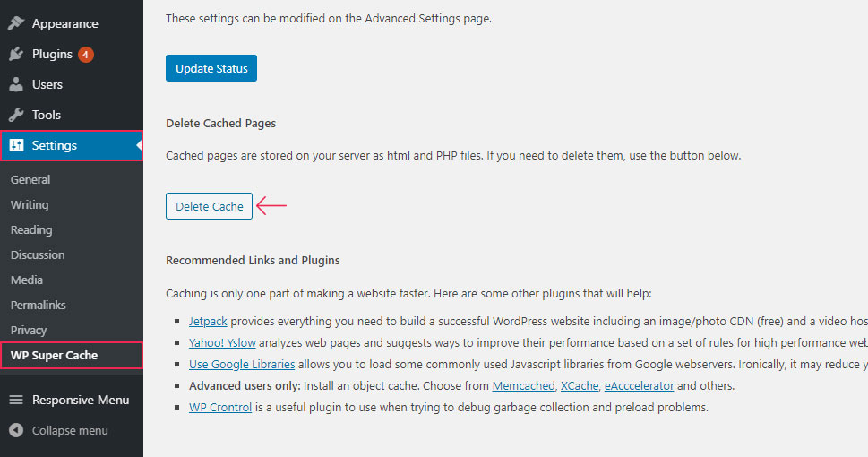868x457 pixels.
Task: Click the Delete Cache button
Action: tap(210, 206)
